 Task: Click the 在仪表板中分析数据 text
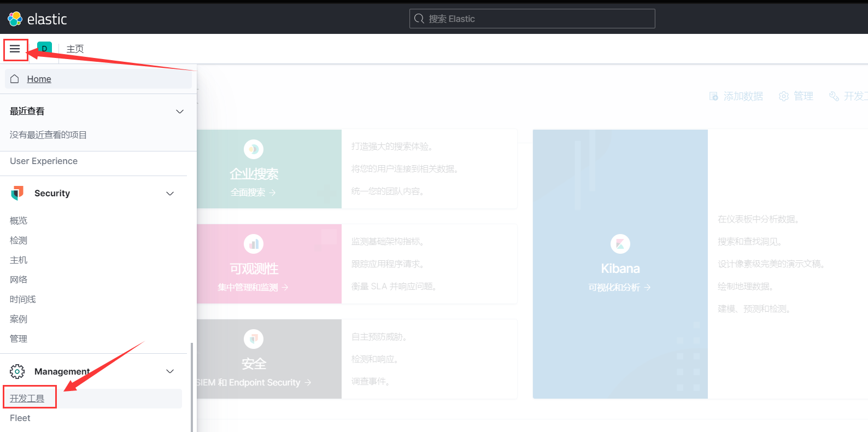(x=759, y=219)
